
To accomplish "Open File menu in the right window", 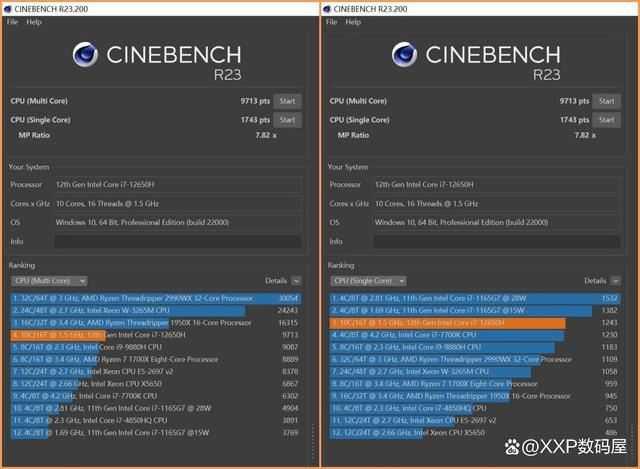I will tap(331, 21).
